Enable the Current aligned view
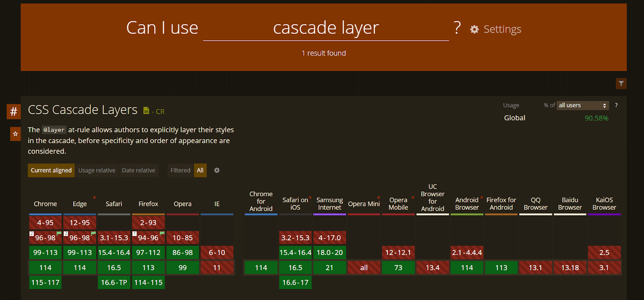Screen dimensions: 644x300 51,170
